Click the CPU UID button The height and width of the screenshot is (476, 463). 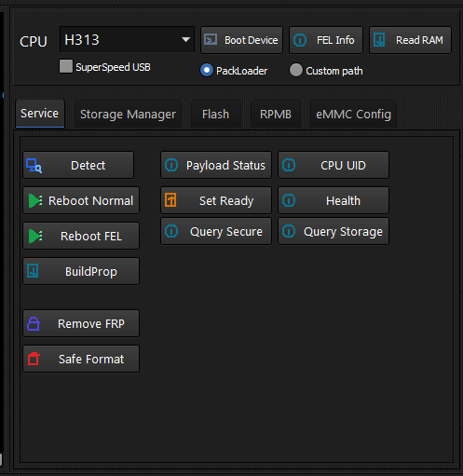pos(334,165)
